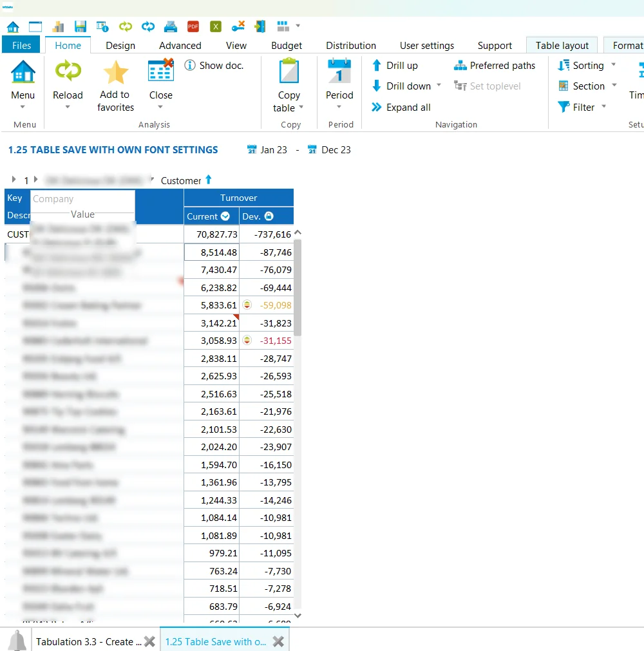Viewport: 644px width, 651px height.
Task: Click the printer icon
Action: click(x=170, y=26)
